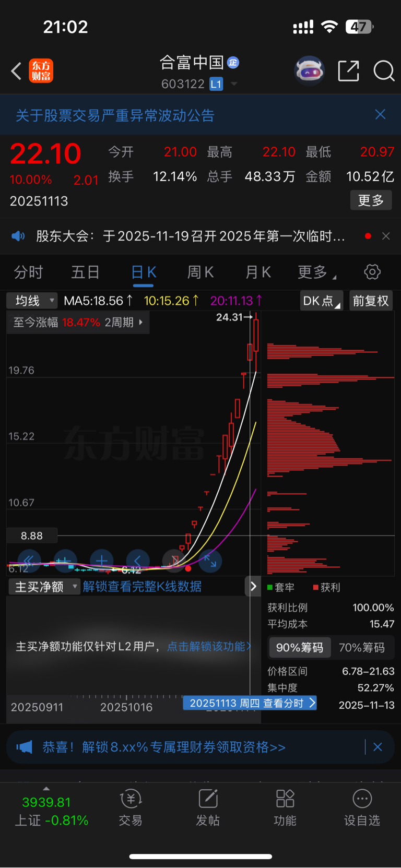The height and width of the screenshot is (868, 401).
Task: Tap the share/export icon
Action: (x=348, y=71)
